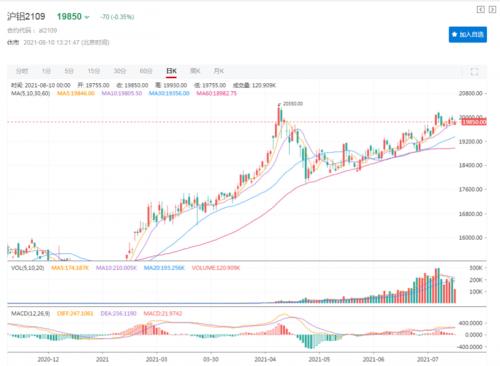Screen dimensions: 500x366
Task: Click the VOL(5,10,20) volume indicator label
Action: point(27,268)
